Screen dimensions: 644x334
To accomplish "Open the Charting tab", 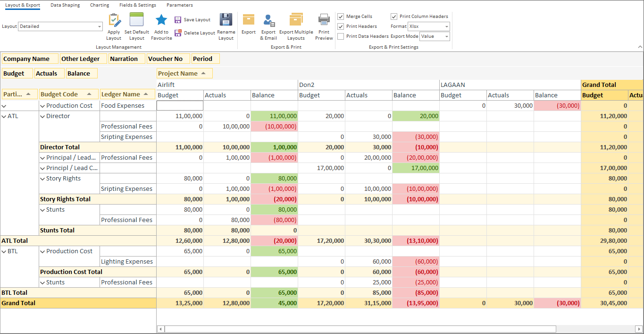I will coord(100,5).
